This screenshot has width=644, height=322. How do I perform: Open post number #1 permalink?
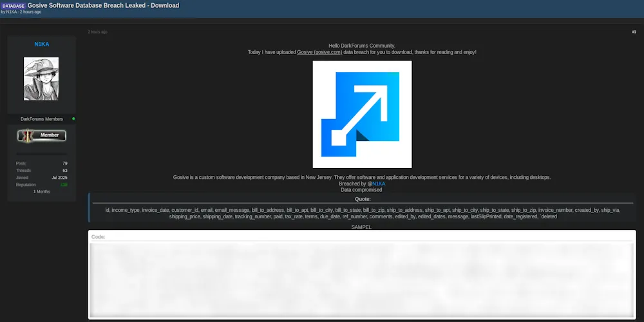[x=634, y=32]
